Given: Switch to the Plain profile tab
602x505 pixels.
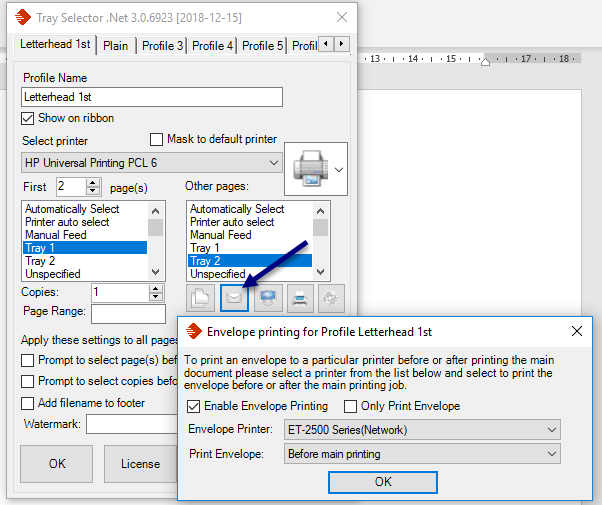Looking at the screenshot, I should pyautogui.click(x=115, y=46).
